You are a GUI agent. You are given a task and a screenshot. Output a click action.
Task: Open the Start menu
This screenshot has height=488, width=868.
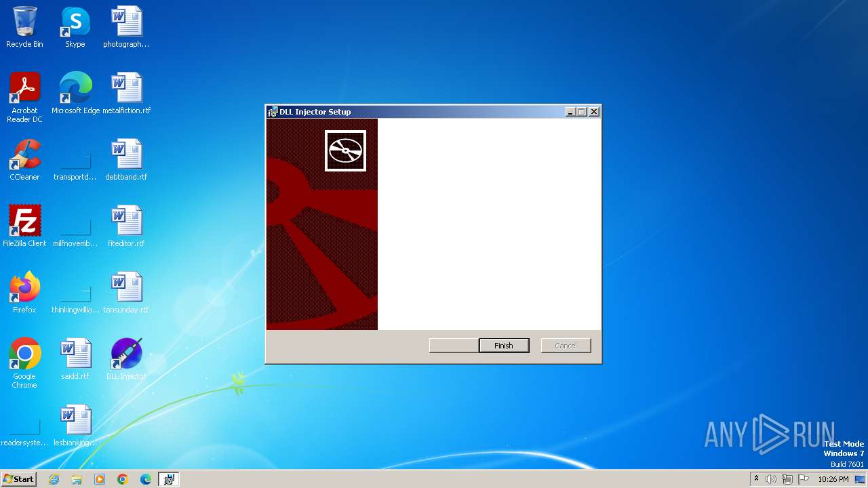[x=18, y=479]
